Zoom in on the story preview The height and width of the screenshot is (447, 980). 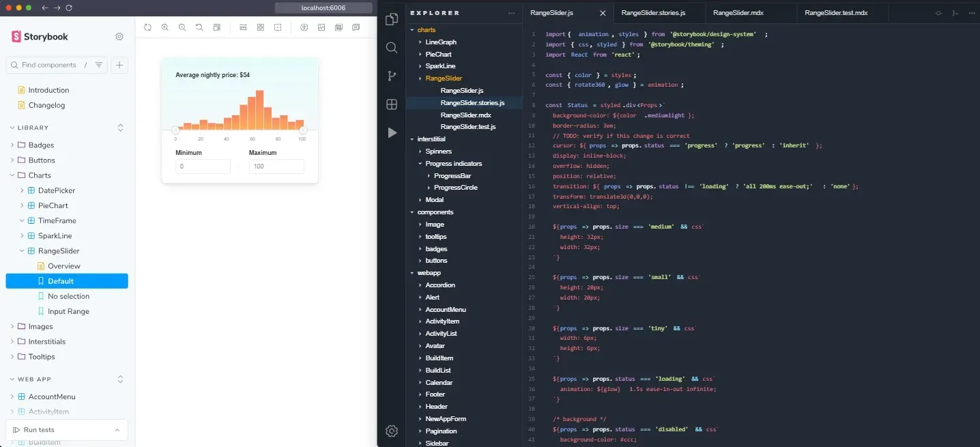point(164,27)
